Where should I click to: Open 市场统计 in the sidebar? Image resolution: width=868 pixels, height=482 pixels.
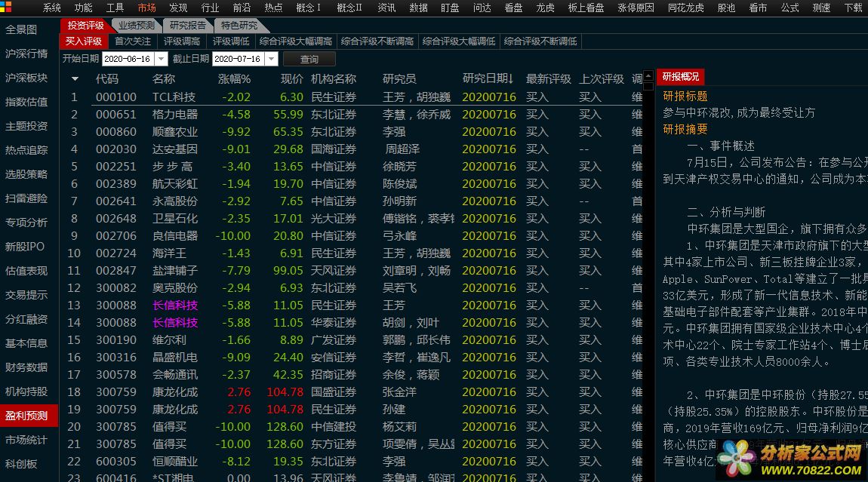(26, 440)
